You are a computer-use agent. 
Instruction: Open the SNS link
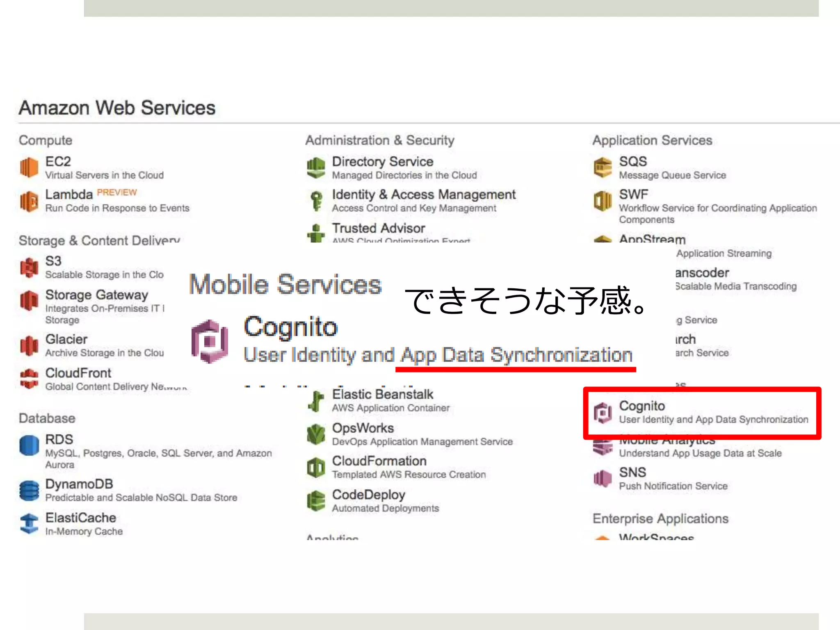click(x=632, y=472)
